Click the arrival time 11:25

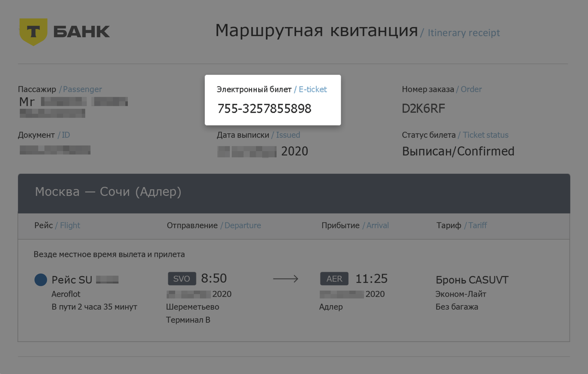pyautogui.click(x=371, y=279)
